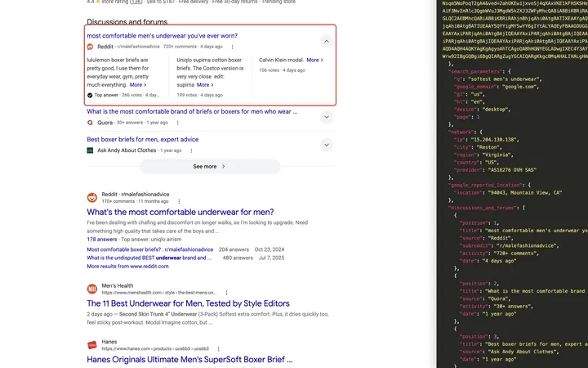Open the '178 answers' link
The height and width of the screenshot is (368, 588).
(x=101, y=239)
